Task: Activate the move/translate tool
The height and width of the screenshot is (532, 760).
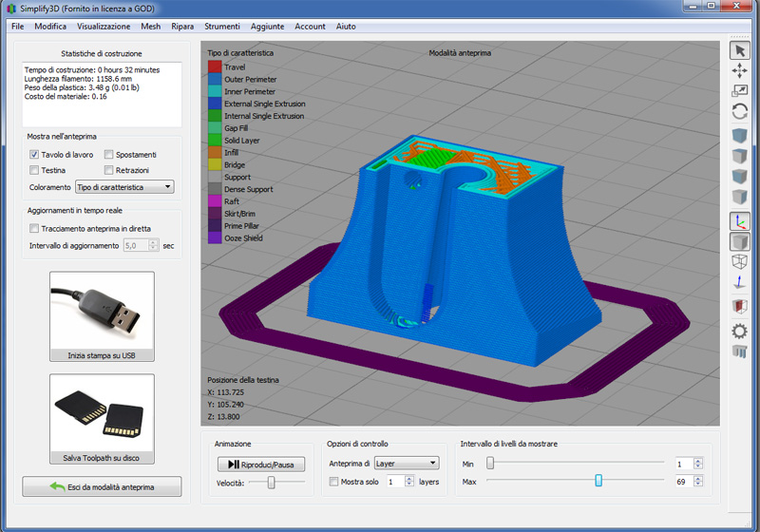Action: point(740,70)
